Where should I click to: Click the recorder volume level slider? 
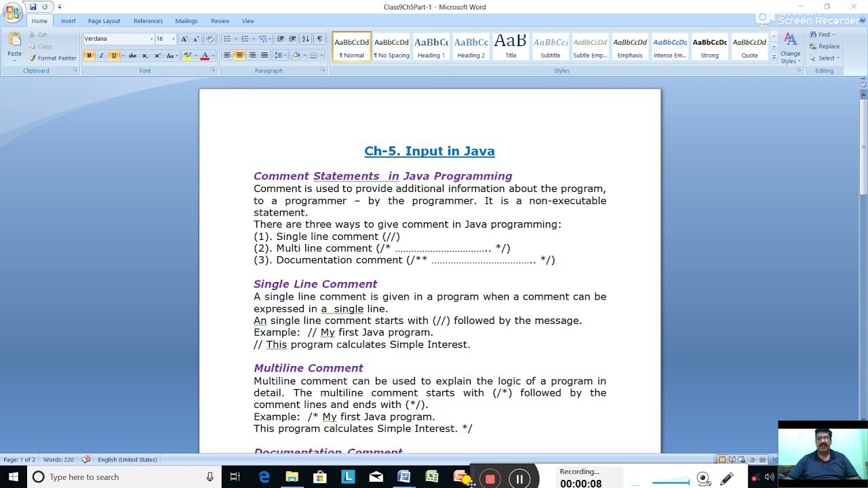pyautogui.click(x=670, y=483)
